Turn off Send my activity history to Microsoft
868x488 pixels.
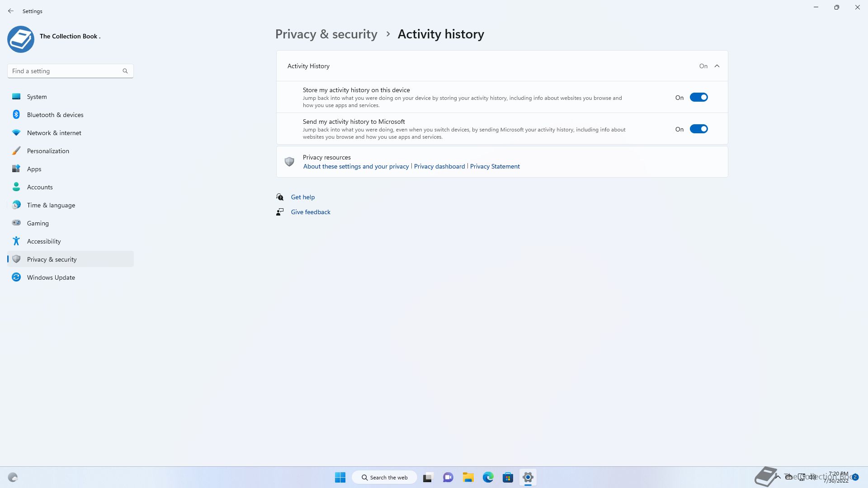pos(698,129)
